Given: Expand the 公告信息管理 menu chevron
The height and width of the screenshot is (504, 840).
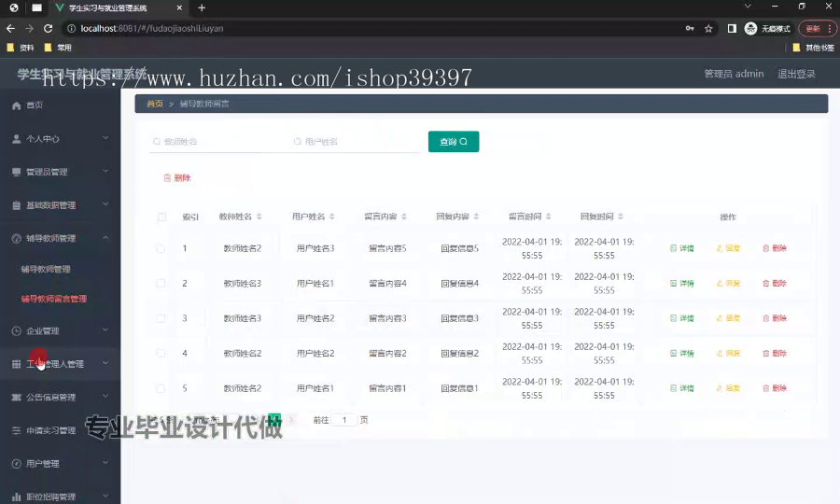Looking at the screenshot, I should tap(105, 397).
